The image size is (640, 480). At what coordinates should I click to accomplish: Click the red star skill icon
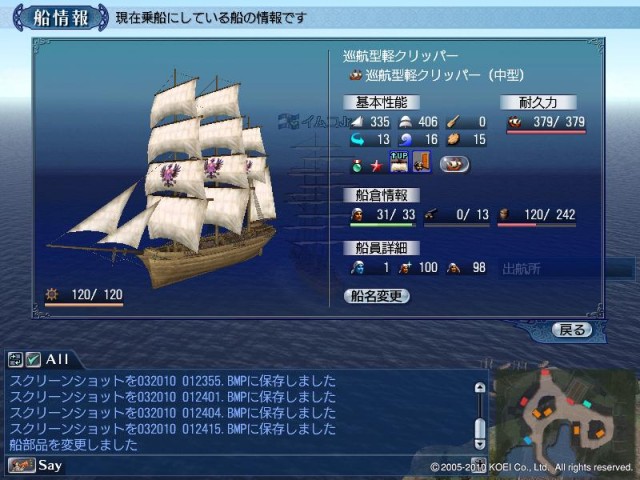pyautogui.click(x=376, y=166)
